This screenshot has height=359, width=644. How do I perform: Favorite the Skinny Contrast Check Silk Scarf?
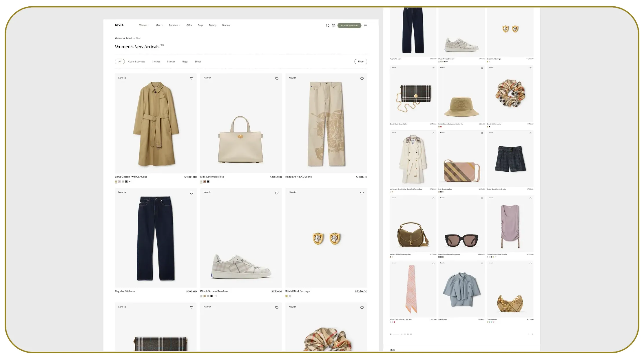tap(433, 263)
